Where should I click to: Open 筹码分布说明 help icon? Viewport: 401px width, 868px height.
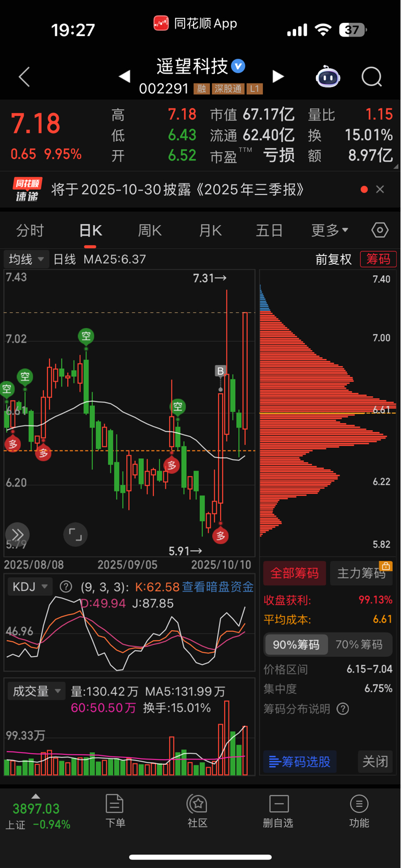coord(343,709)
